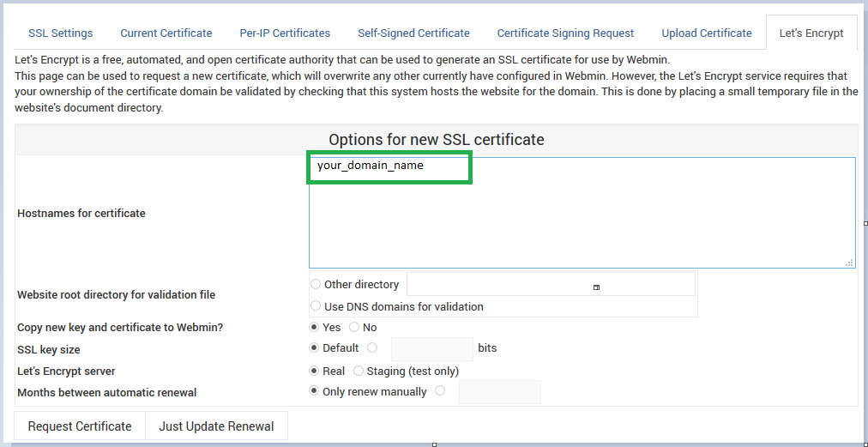Select Only renew manually option
This screenshot has height=447, width=868.
pyautogui.click(x=314, y=391)
